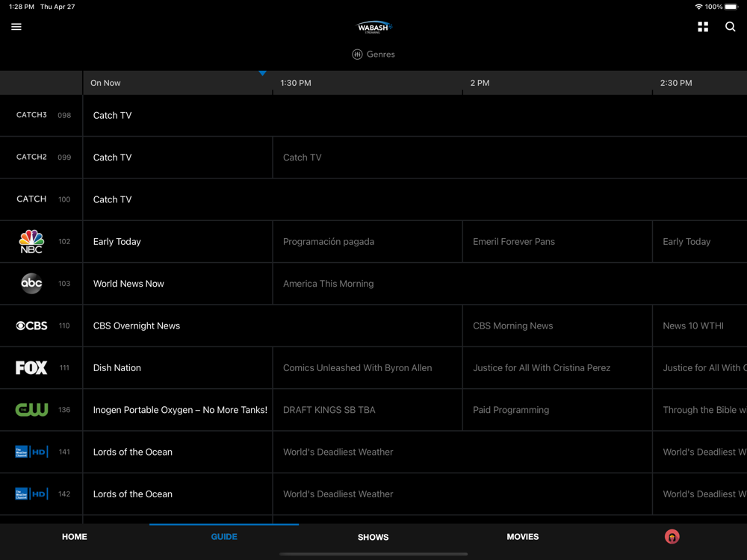
Task: Tap the 2 PM time header
Action: pos(480,83)
